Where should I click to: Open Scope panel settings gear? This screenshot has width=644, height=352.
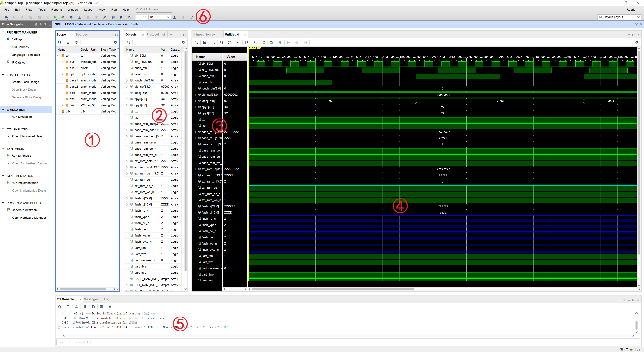coord(115,42)
